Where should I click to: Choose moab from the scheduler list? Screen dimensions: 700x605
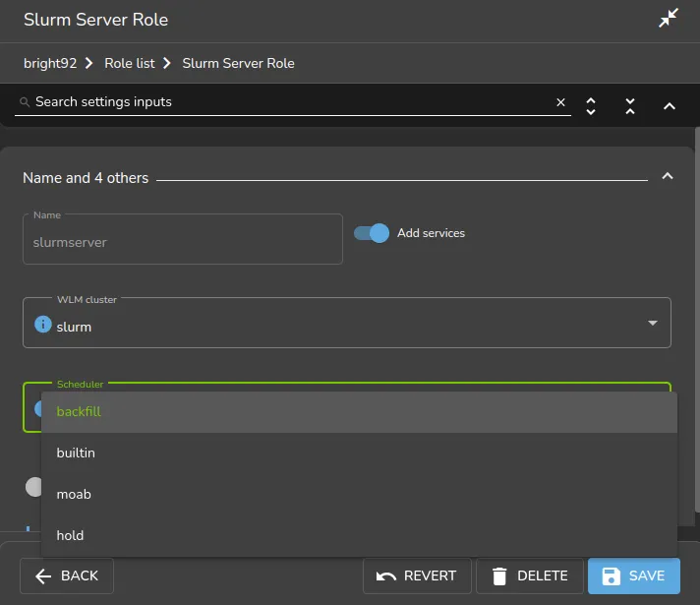(x=359, y=494)
